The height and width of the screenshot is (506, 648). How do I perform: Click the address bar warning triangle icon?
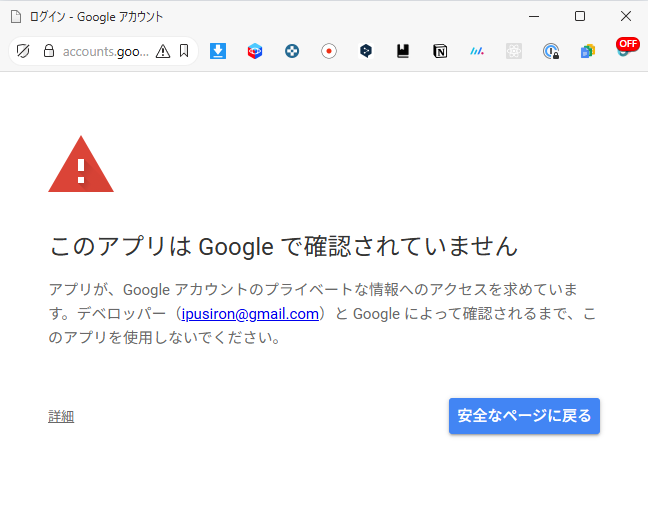(x=163, y=51)
